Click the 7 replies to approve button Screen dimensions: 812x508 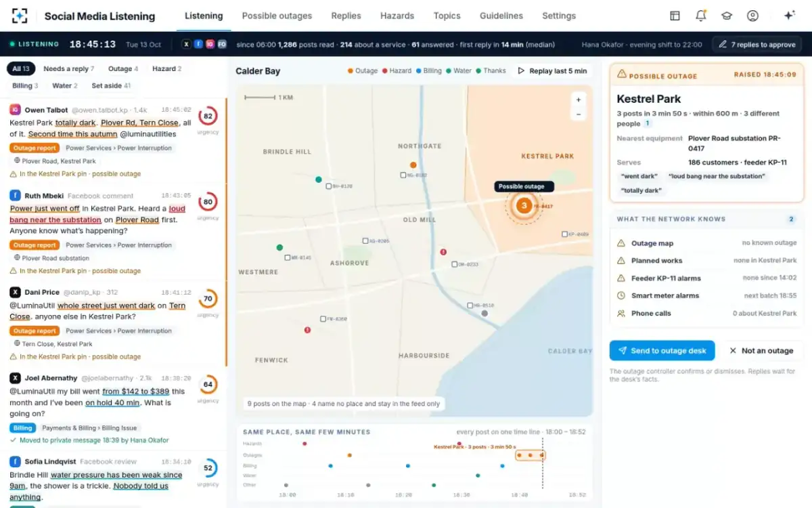(x=757, y=44)
